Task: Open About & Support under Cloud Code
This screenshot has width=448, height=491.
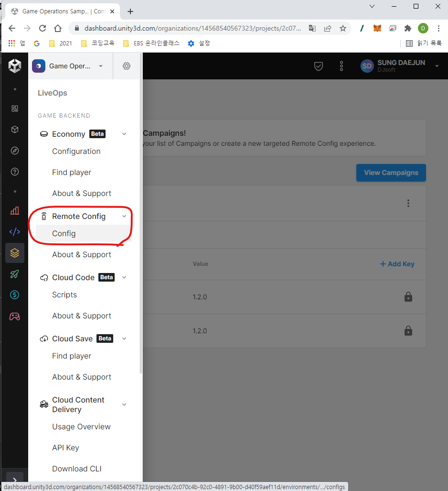Action: point(82,316)
